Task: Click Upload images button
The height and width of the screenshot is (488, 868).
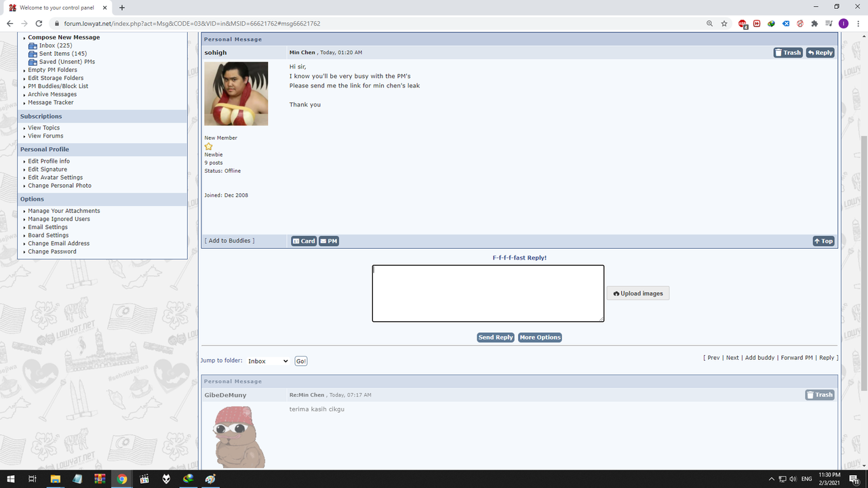Action: (638, 293)
